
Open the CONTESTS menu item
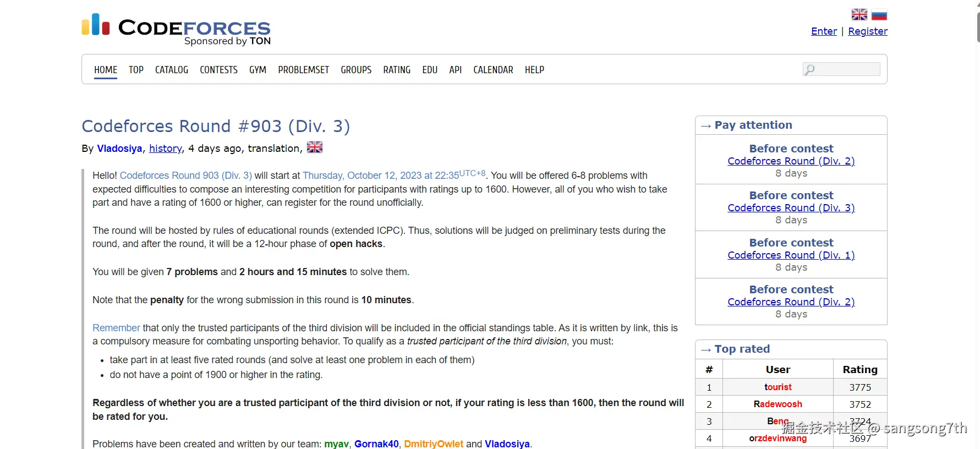[x=218, y=70]
